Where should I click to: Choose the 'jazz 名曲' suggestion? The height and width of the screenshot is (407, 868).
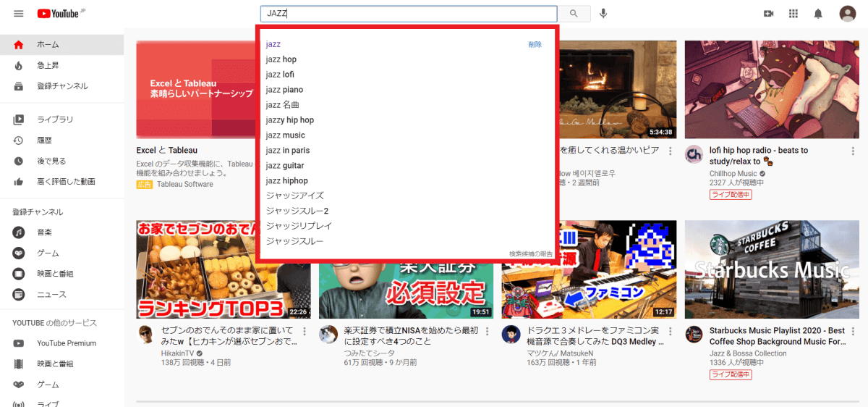[409, 105]
